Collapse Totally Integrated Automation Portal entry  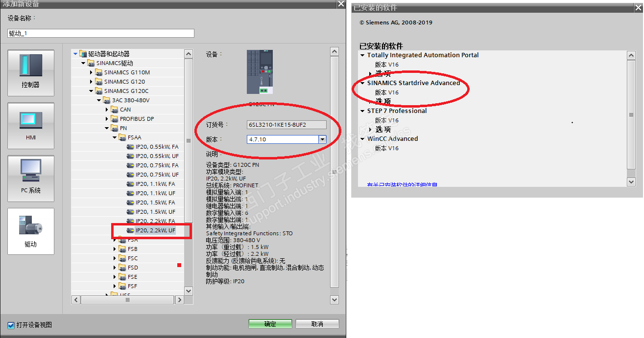point(362,55)
